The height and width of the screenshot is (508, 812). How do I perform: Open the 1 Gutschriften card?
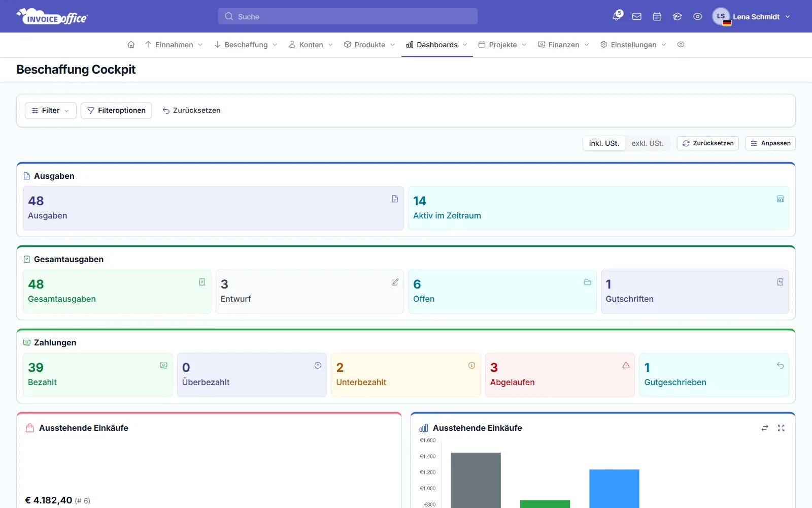[x=695, y=292]
